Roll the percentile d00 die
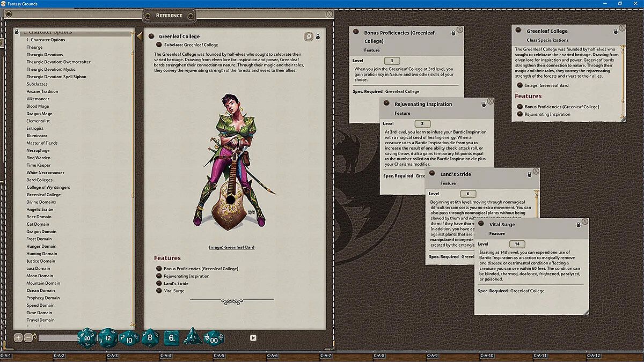The width and height of the screenshot is (644, 362). point(214,338)
